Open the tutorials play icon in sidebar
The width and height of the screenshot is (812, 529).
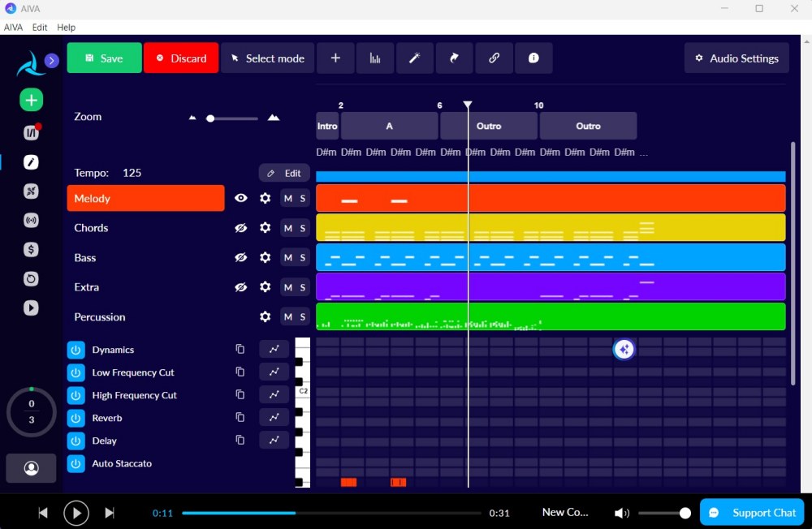tap(31, 308)
